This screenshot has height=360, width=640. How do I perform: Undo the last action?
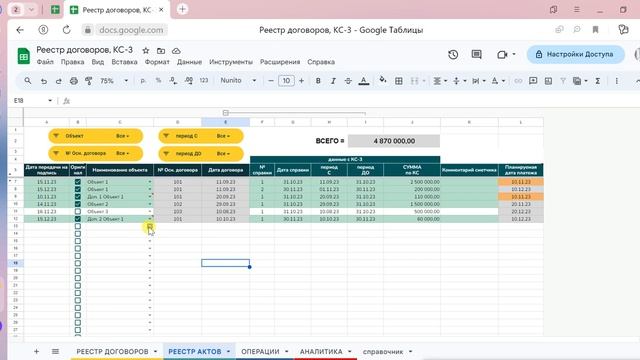tap(43, 81)
